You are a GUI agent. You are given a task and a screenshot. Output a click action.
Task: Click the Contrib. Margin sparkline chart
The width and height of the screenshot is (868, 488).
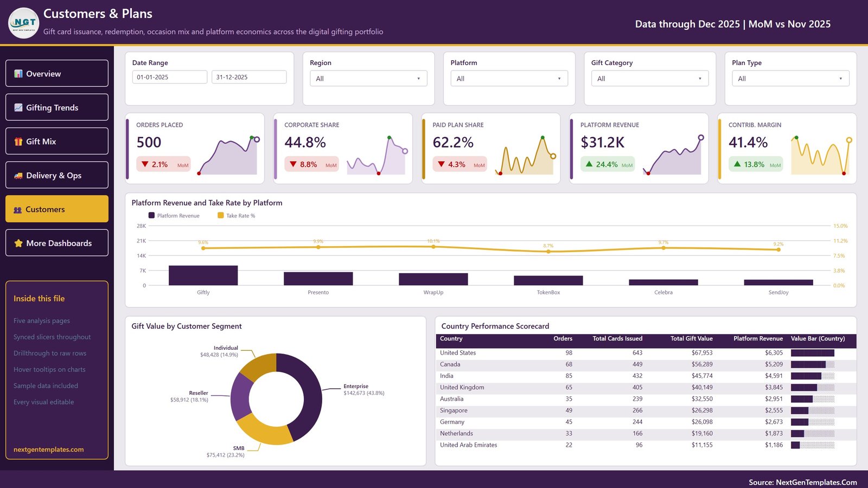[821, 156]
